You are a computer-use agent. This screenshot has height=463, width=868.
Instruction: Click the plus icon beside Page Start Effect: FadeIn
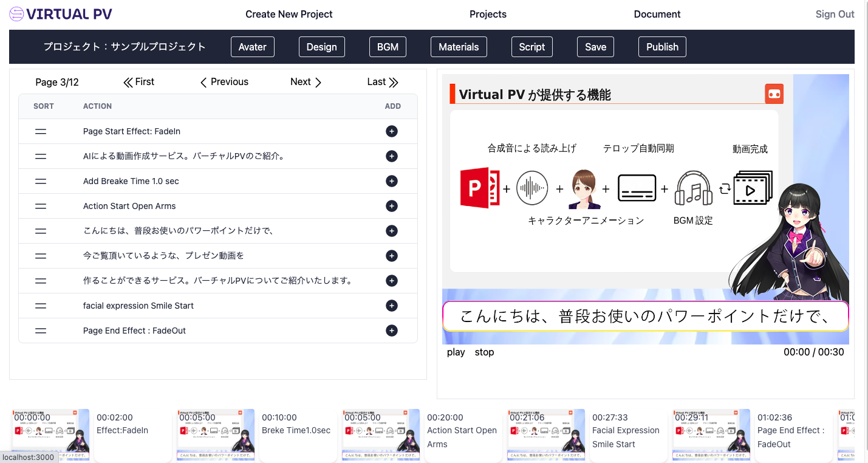coord(392,131)
